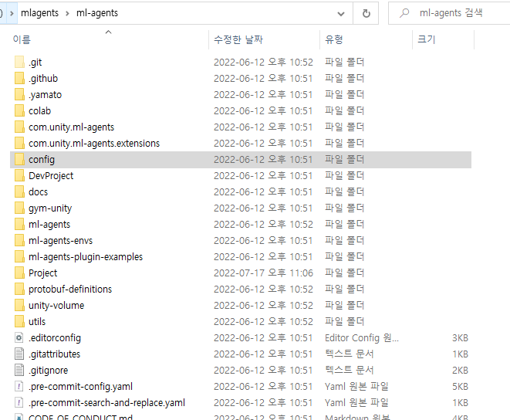Select com.unity.ml-agents.extensions folder name
Viewport: 510px width, 420px height.
[x=94, y=144]
